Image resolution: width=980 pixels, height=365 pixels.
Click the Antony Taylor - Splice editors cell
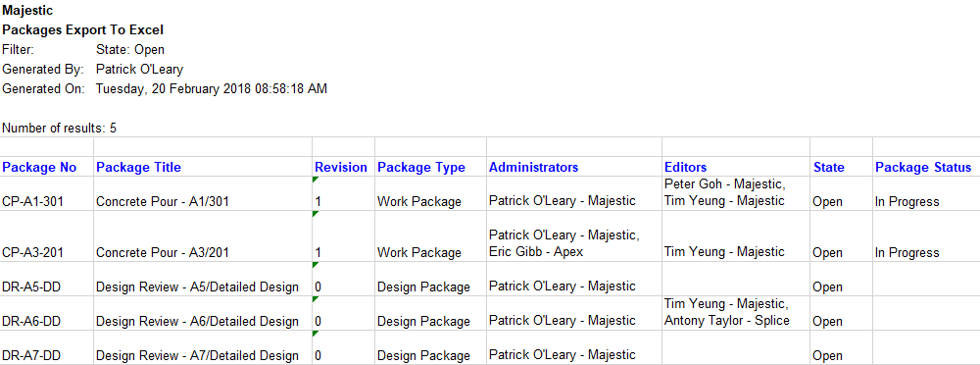click(736, 314)
